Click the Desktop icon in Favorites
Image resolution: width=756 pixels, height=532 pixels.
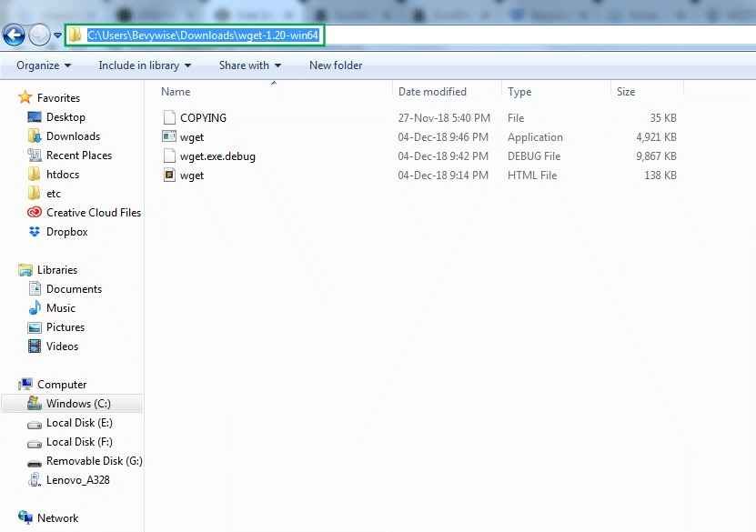[x=35, y=116]
